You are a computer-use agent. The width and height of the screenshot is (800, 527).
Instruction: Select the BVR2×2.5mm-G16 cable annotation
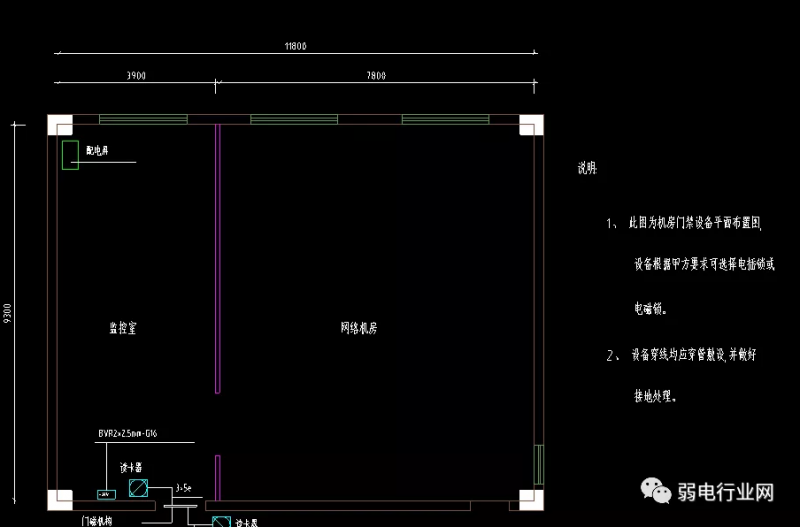pyautogui.click(x=129, y=433)
